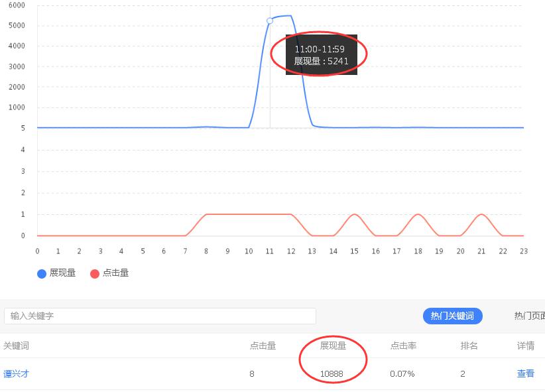Select the 热门关键词 tab
545x392 pixels.
(x=452, y=316)
